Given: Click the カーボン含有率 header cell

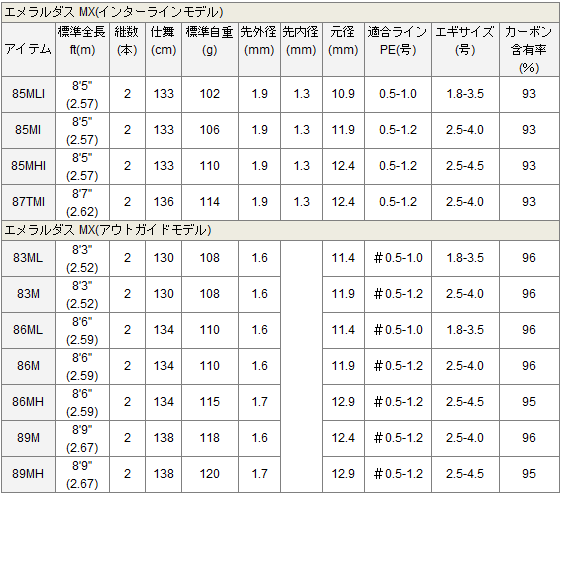Looking at the screenshot, I should pyautogui.click(x=529, y=49).
